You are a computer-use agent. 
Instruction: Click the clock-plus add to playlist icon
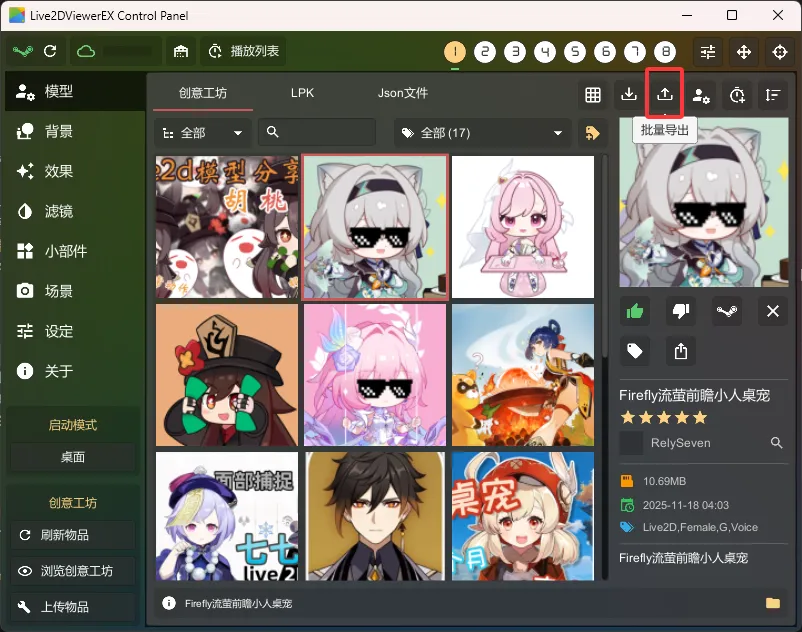point(737,95)
